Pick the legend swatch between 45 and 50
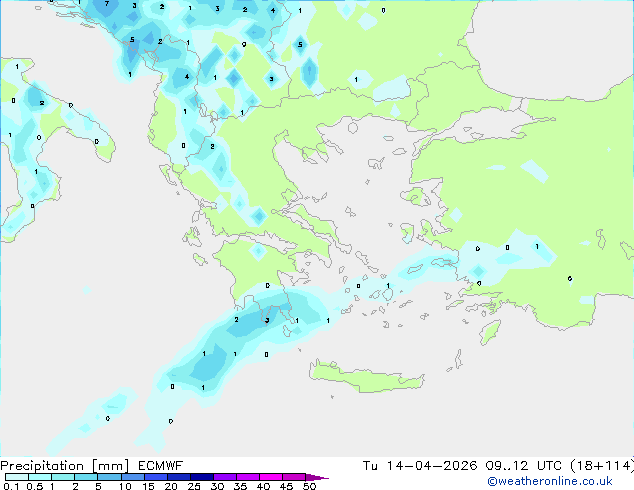Viewport: 634px width, 490px height. coord(293,477)
